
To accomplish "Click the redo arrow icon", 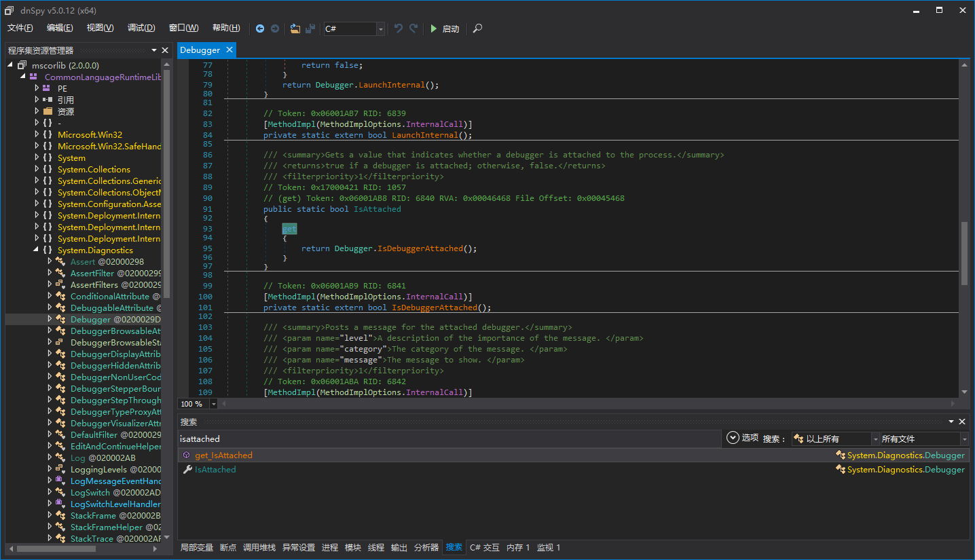I will pos(413,29).
